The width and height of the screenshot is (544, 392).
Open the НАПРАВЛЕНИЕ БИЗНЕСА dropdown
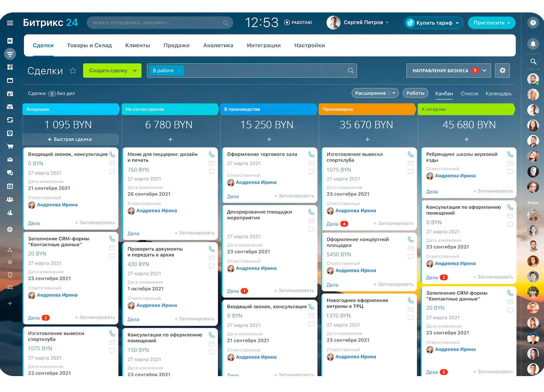point(448,70)
